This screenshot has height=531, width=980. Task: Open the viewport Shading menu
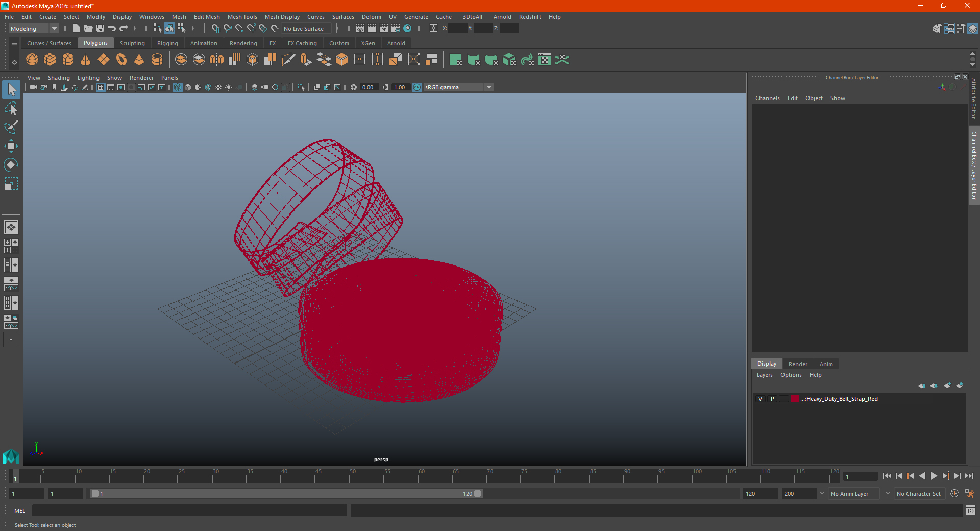tap(59, 78)
